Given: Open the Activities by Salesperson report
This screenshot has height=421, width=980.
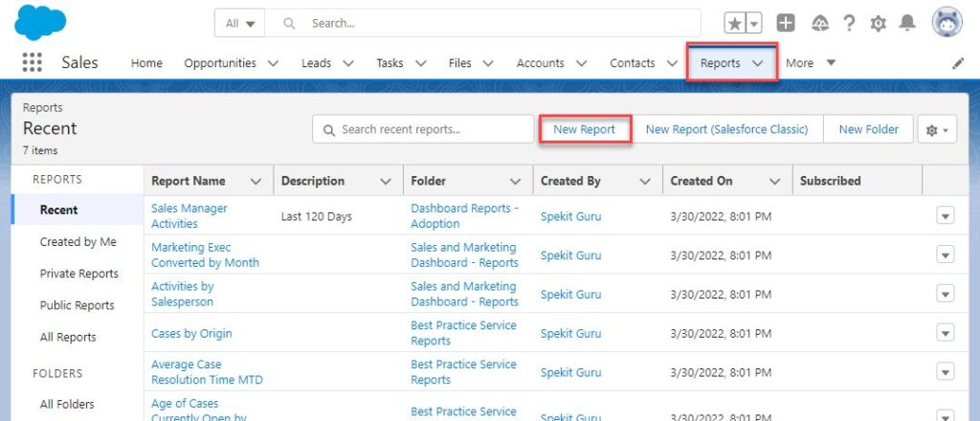Looking at the screenshot, I should pos(183,294).
